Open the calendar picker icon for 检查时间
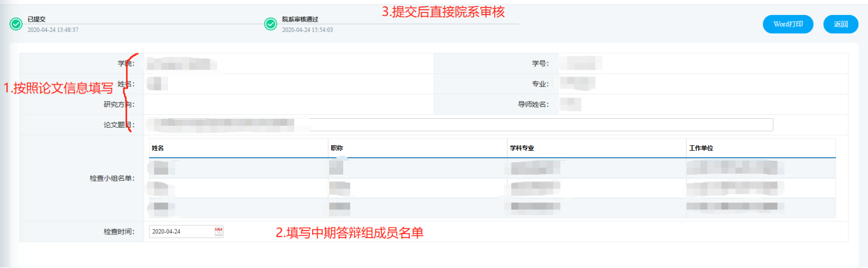The image size is (868, 268). (219, 231)
